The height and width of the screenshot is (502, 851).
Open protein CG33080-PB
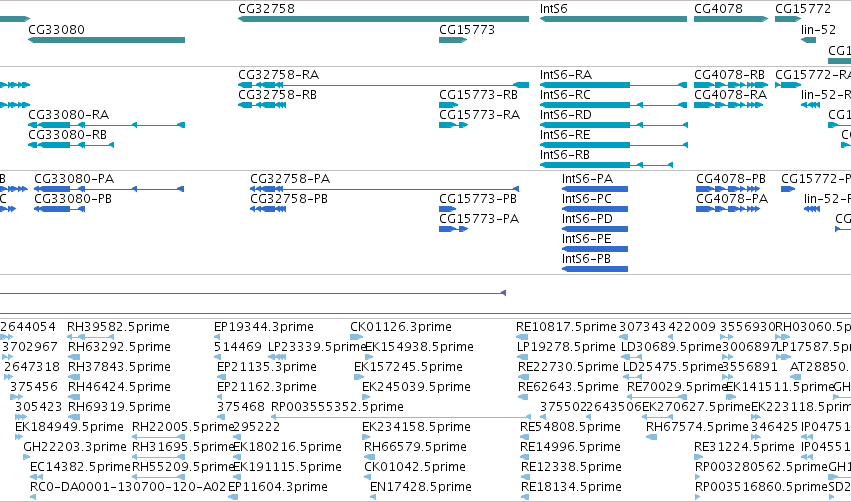point(73,199)
